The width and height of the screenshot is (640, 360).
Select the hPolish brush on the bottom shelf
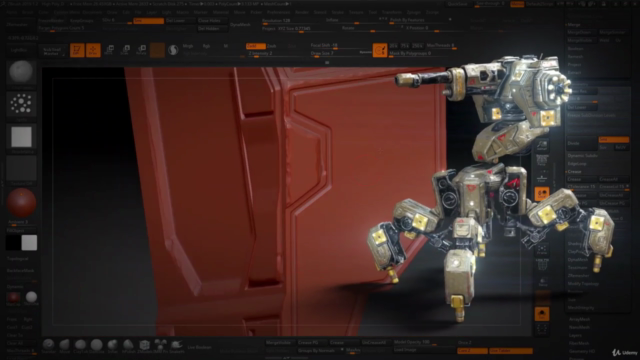pyautogui.click(x=128, y=345)
